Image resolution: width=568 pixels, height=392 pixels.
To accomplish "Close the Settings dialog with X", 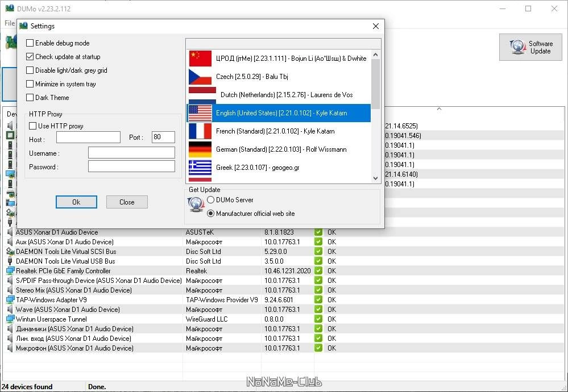I will click(376, 26).
